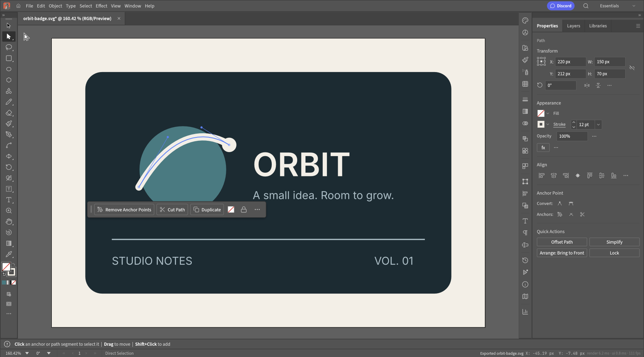Switch to the Libraries tab
The image size is (644, 357).
click(x=598, y=26)
